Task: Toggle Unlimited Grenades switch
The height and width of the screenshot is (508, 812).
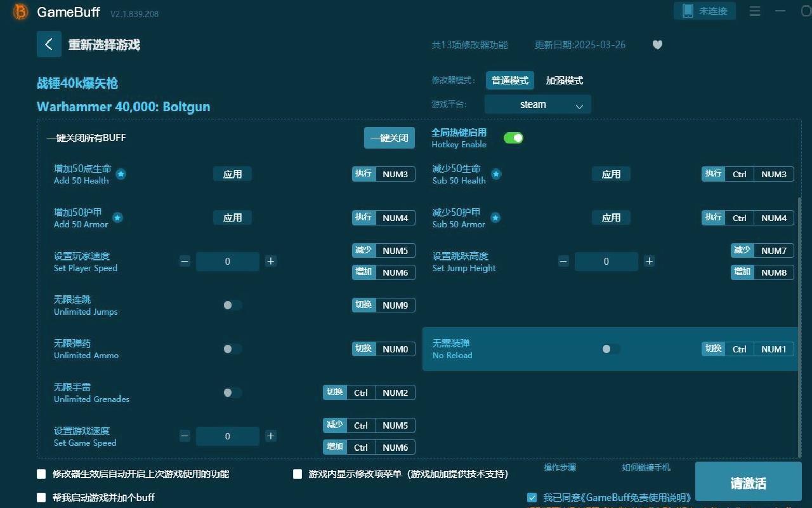Action: 232,392
